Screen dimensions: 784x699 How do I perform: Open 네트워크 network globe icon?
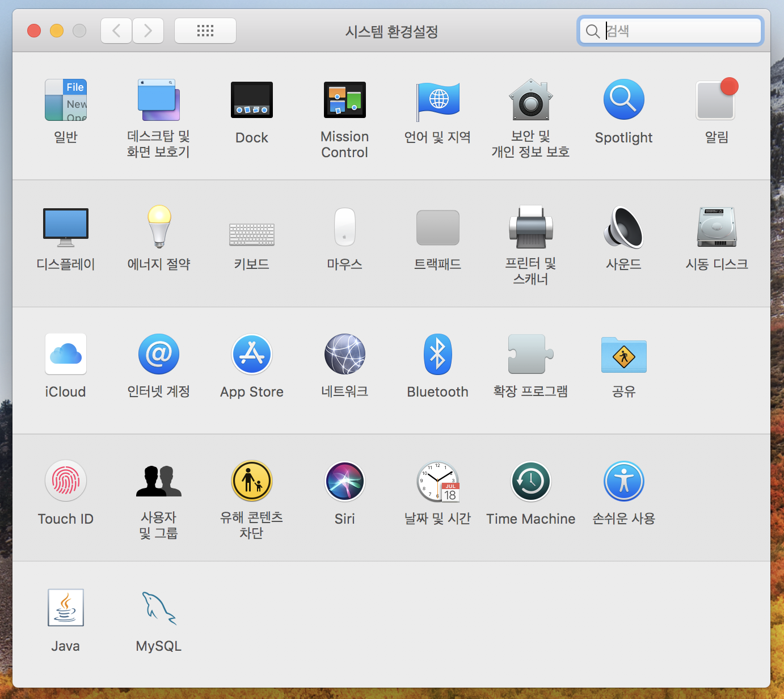click(x=345, y=354)
